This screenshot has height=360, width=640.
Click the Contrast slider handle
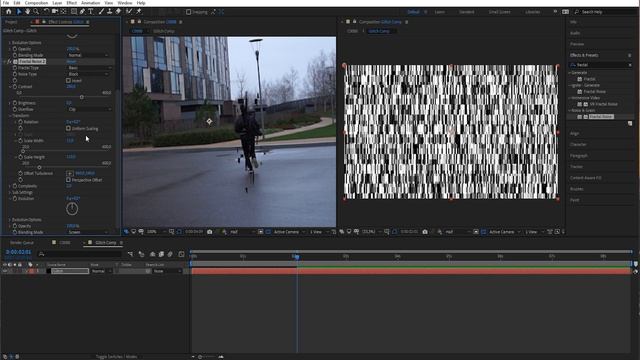[82, 97]
